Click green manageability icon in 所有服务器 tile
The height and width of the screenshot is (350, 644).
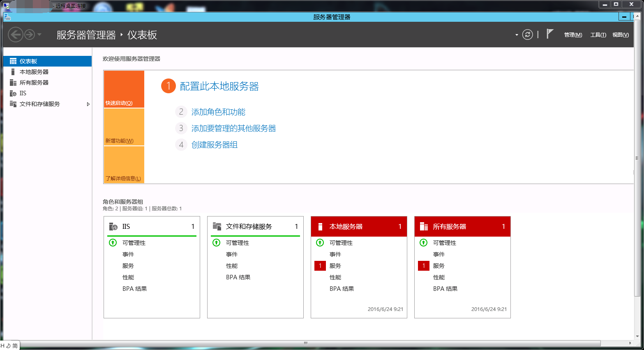click(x=424, y=242)
